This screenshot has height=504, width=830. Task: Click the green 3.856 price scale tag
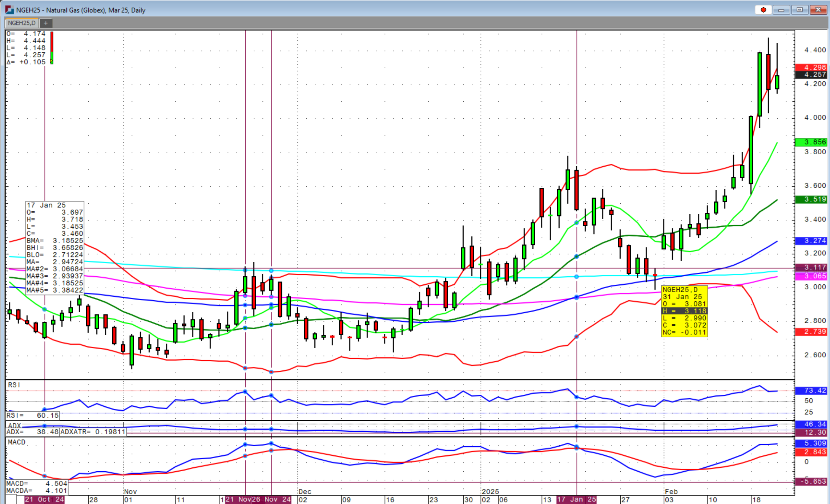pyautogui.click(x=811, y=142)
